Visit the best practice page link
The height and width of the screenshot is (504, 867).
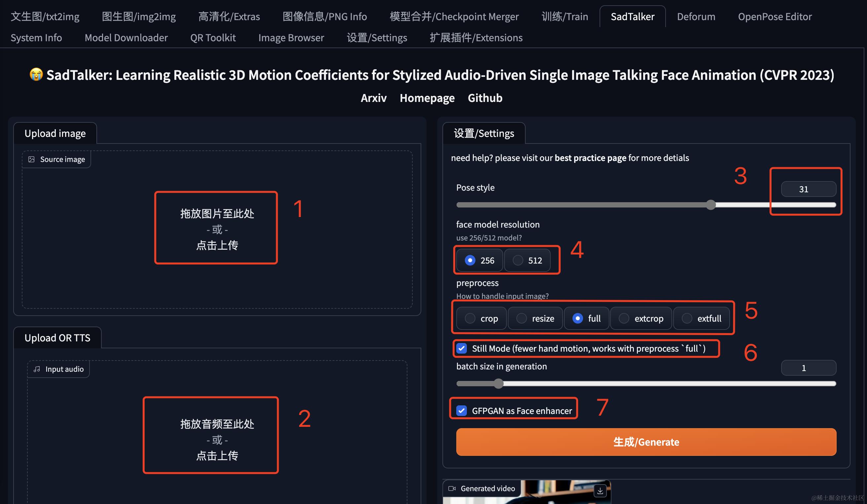click(x=590, y=158)
